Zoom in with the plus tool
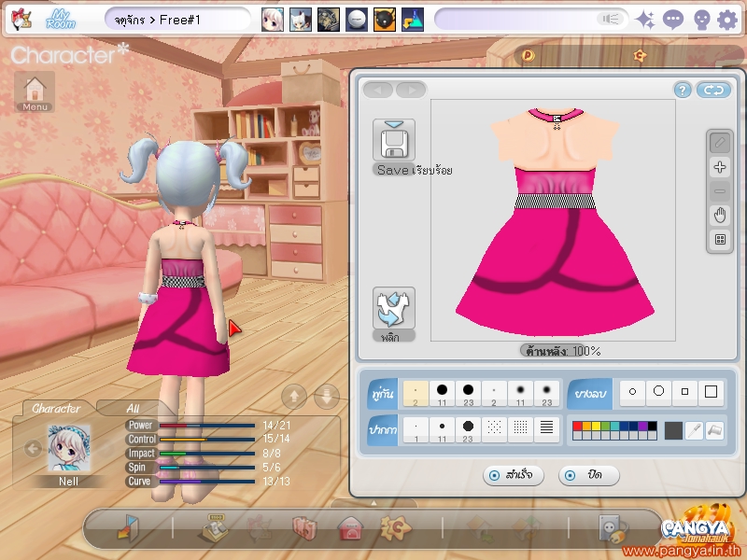This screenshot has height=560, width=747. pos(720,167)
